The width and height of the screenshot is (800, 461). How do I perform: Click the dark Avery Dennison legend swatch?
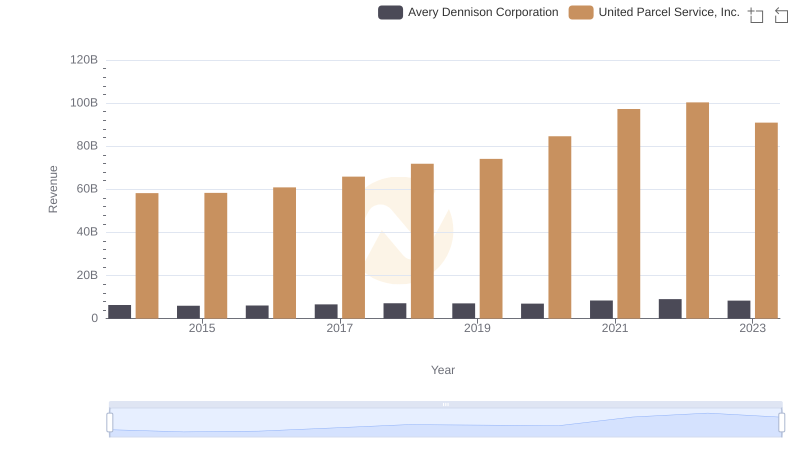(x=390, y=12)
